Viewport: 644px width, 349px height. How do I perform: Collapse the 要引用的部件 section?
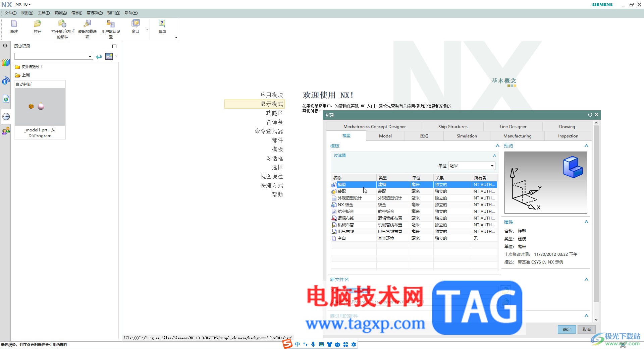(586, 315)
